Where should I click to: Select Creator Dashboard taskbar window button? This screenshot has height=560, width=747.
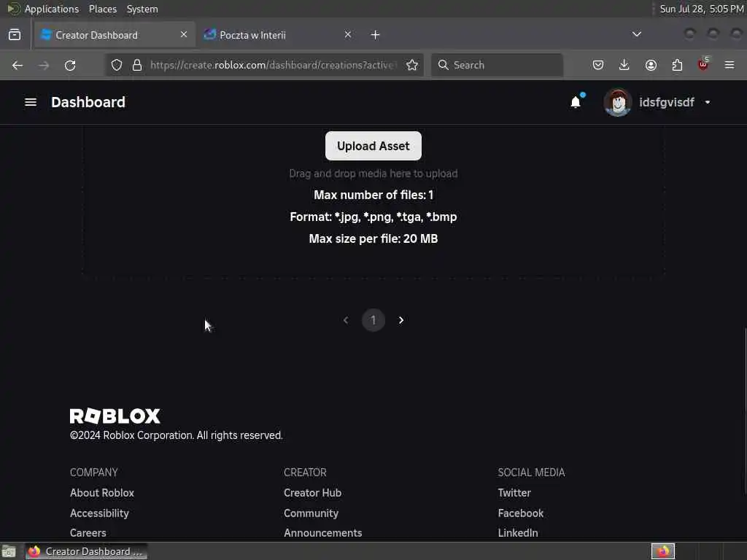pos(86,551)
